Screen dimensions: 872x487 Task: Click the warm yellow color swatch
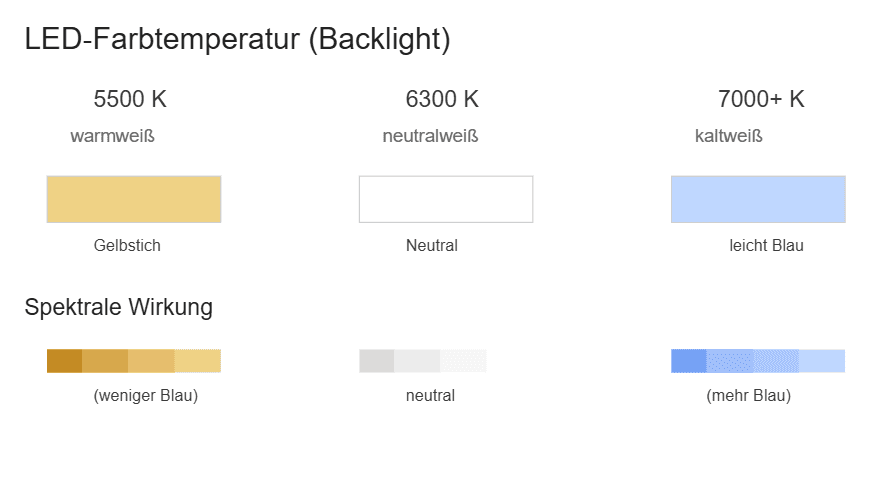(x=133, y=199)
